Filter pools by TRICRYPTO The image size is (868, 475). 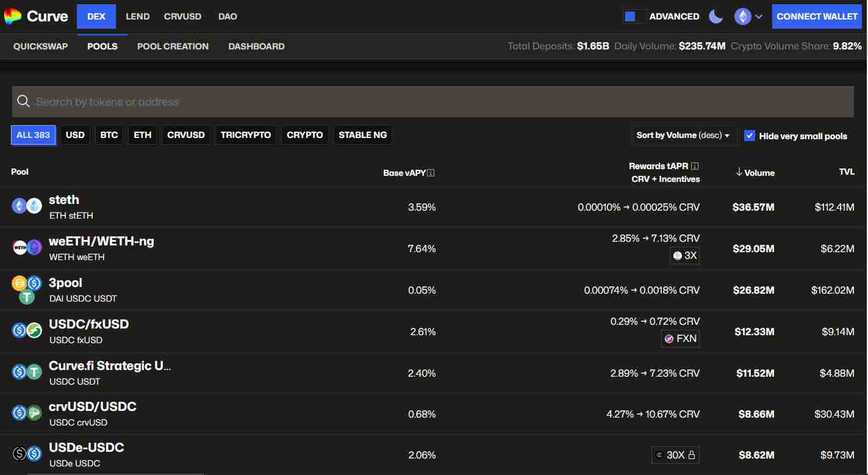pos(246,135)
